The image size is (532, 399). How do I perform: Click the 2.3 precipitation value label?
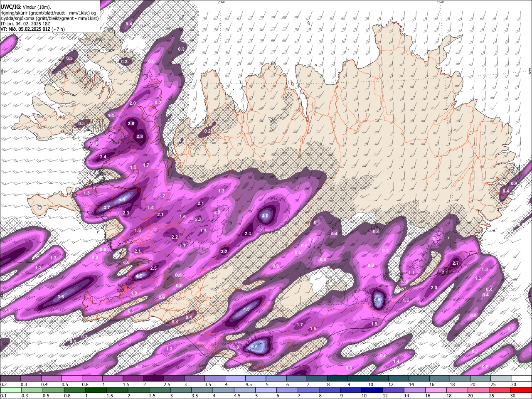[126, 213]
